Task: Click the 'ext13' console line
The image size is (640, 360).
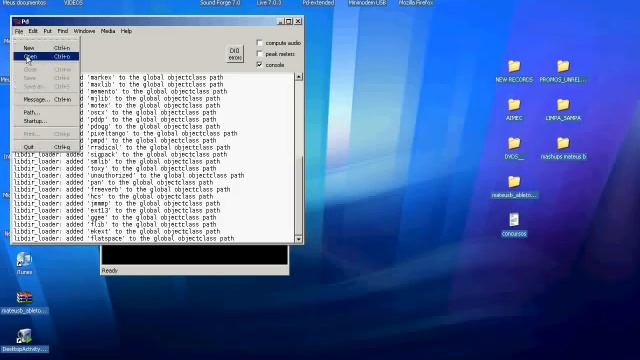Action: click(117, 210)
